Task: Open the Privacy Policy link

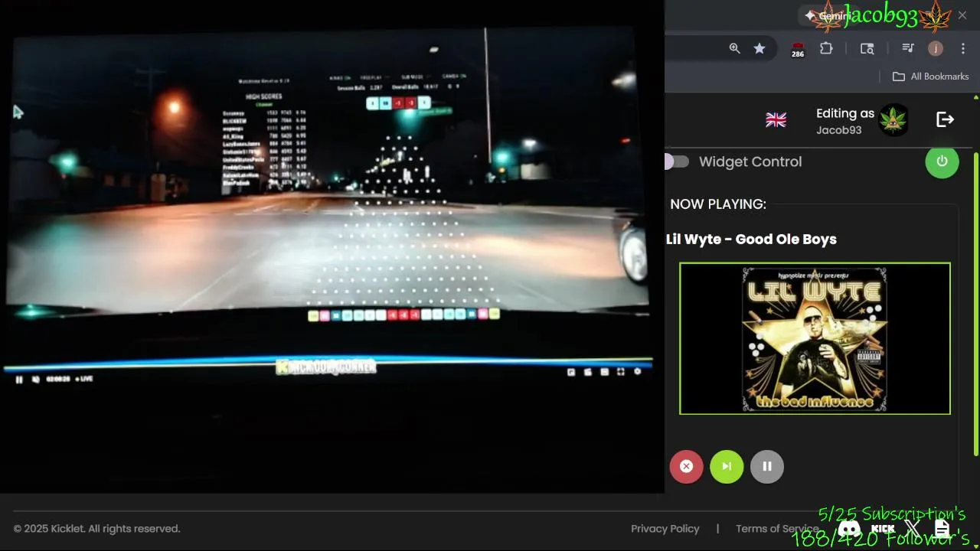Action: coord(665,529)
